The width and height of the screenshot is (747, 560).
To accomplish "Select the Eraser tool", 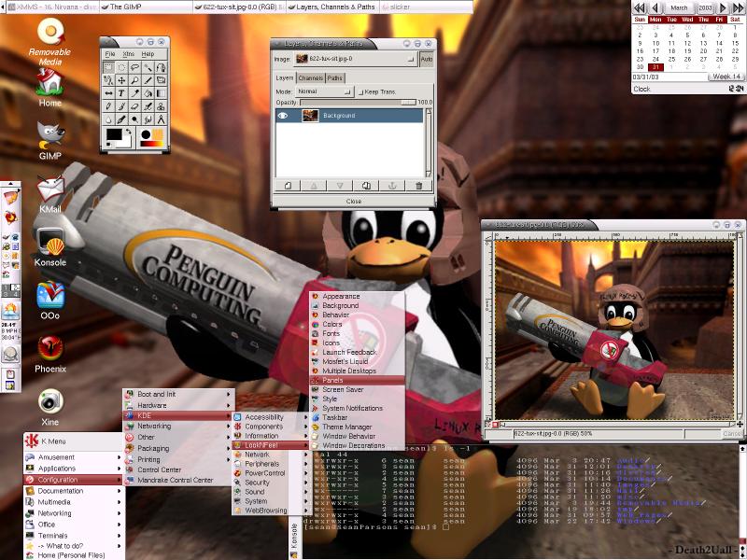I will [134, 106].
